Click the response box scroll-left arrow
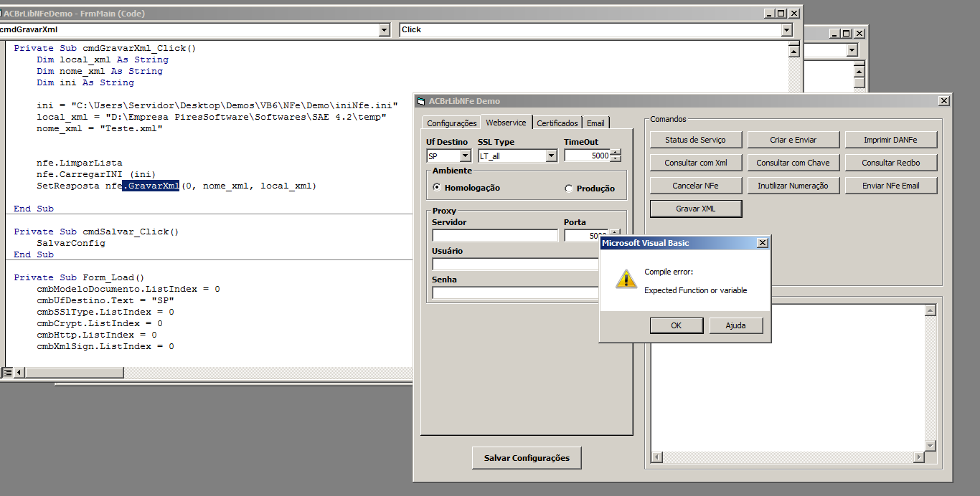The width and height of the screenshot is (980, 496). coord(656,457)
